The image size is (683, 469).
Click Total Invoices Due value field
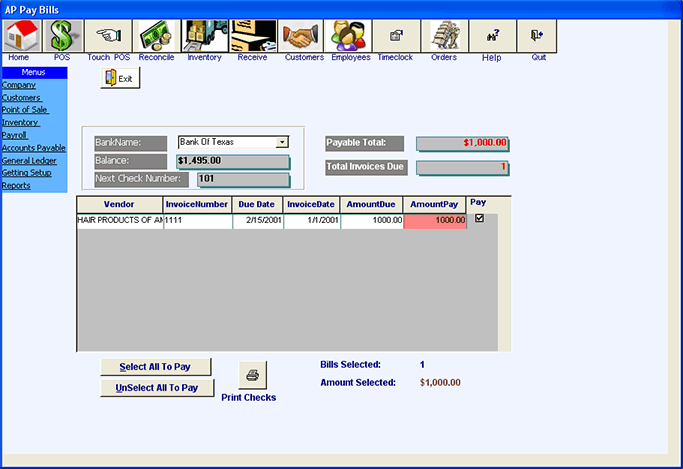pos(463,168)
